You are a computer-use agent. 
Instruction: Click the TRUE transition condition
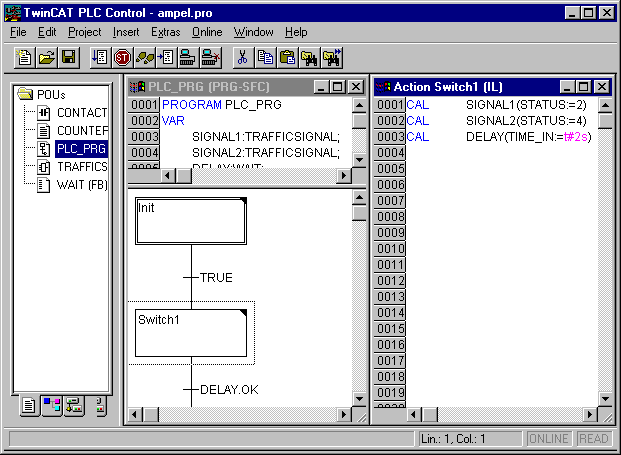click(x=216, y=278)
